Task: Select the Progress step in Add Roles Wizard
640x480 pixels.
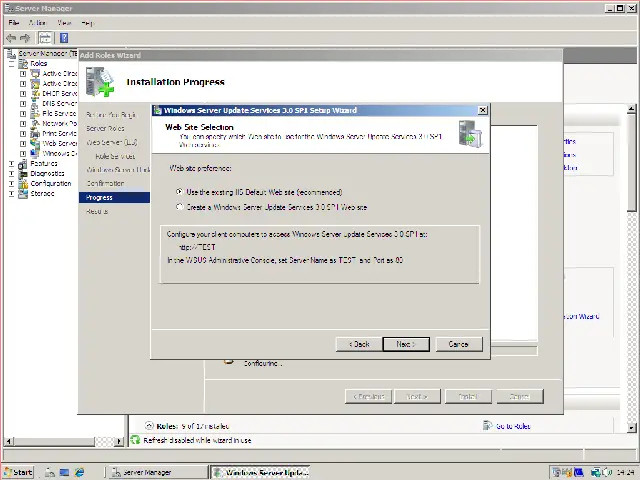Action: click(114, 198)
